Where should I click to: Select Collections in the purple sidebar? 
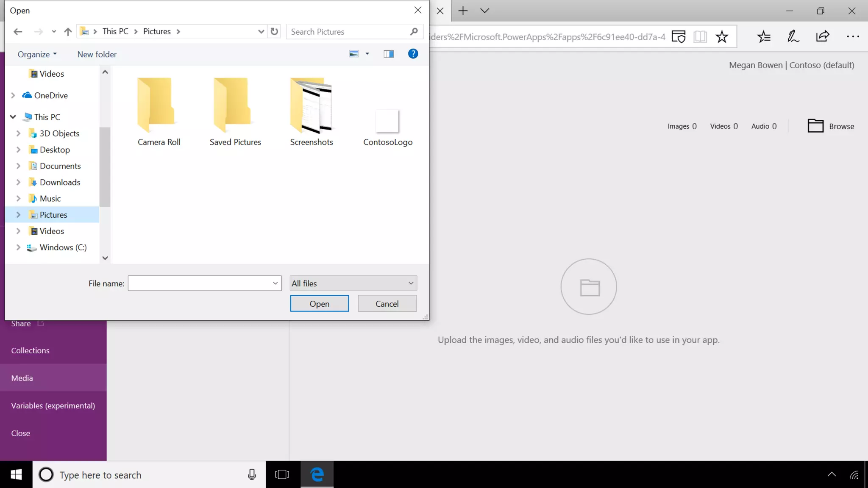(30, 350)
